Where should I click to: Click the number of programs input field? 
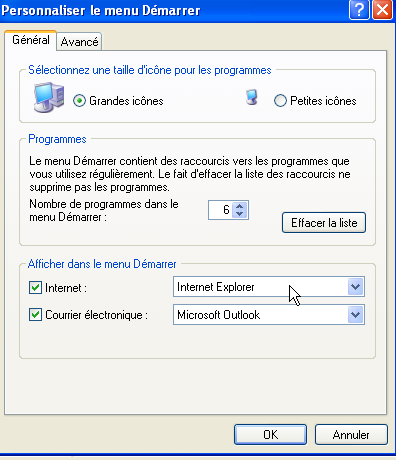[x=221, y=210]
